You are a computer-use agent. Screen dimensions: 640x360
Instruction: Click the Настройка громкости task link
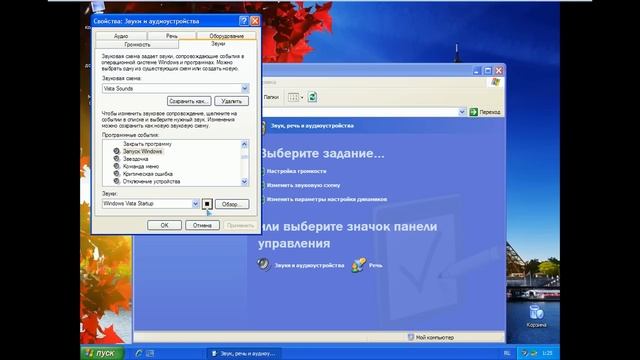tap(296, 171)
